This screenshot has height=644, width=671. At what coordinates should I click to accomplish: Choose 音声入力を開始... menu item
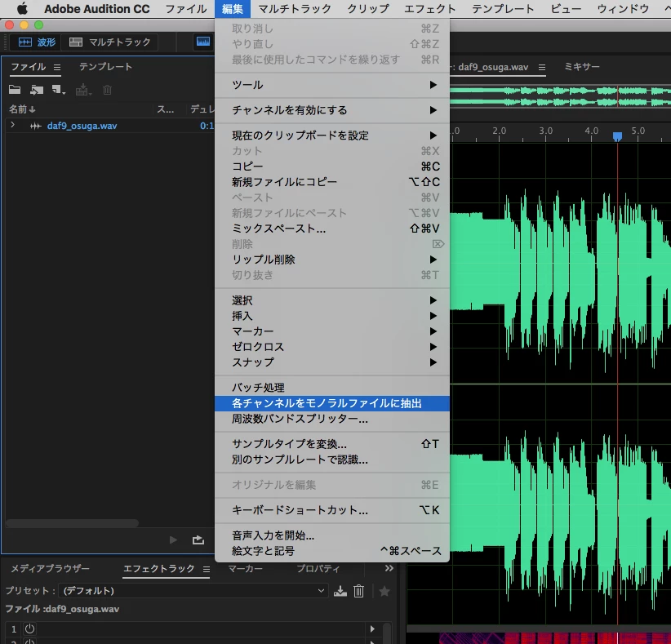click(332, 535)
